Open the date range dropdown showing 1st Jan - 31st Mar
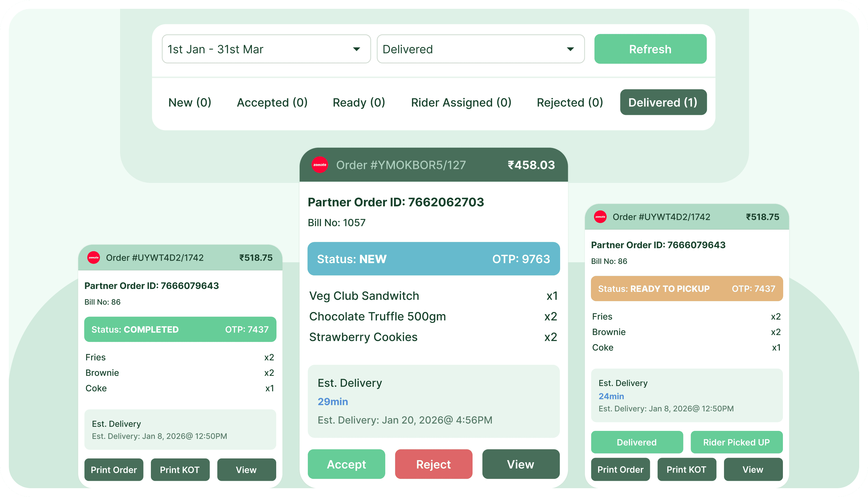 point(266,49)
